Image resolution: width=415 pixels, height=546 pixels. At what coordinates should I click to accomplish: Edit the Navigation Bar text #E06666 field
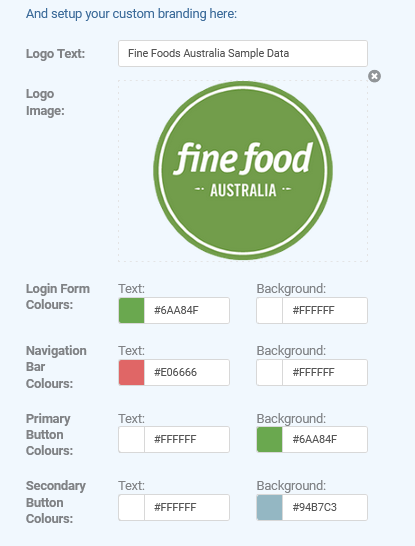(187, 372)
